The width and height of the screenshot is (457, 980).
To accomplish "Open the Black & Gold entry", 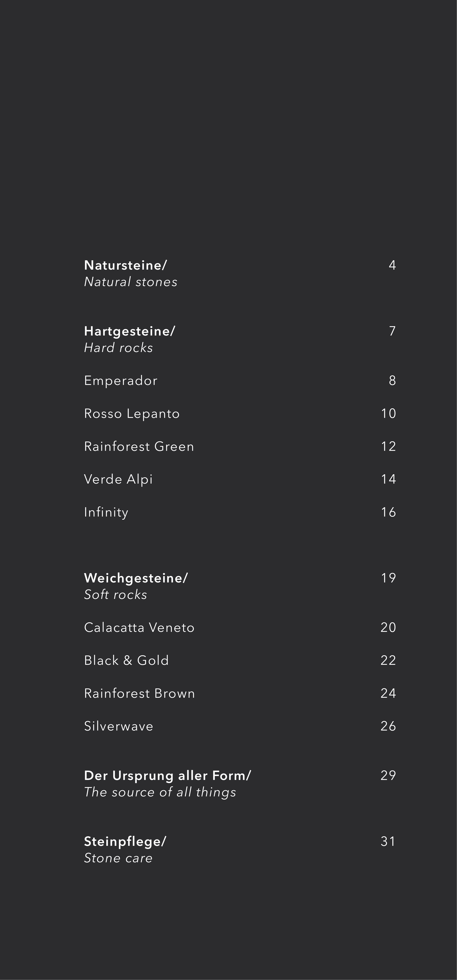I will pyautogui.click(x=126, y=660).
